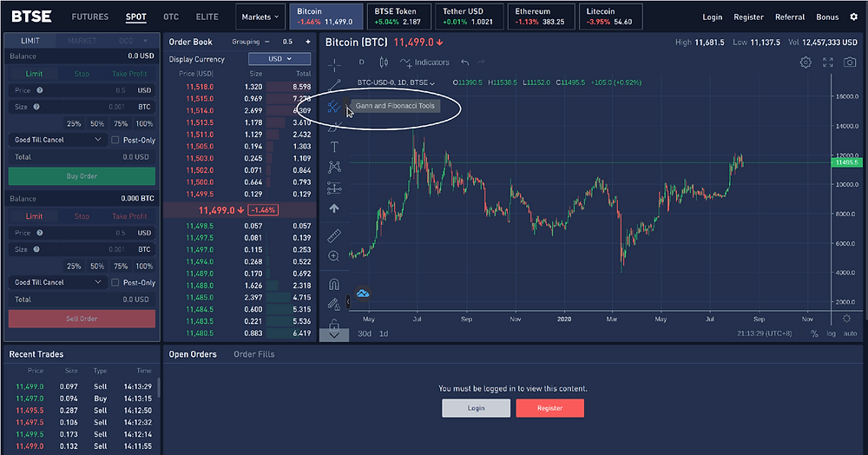Open candlestick chart style selector

click(384, 63)
